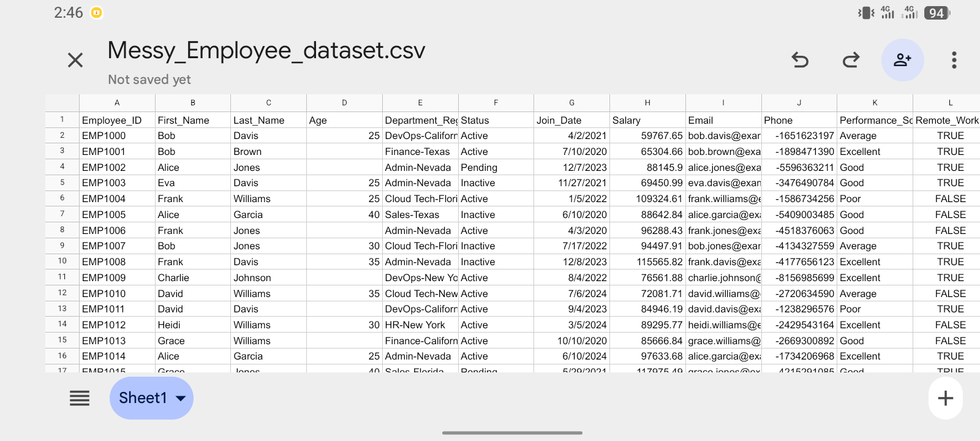The image size is (980, 441).
Task: Select the Pending status cell for Alice Jones
Action: pos(496,167)
